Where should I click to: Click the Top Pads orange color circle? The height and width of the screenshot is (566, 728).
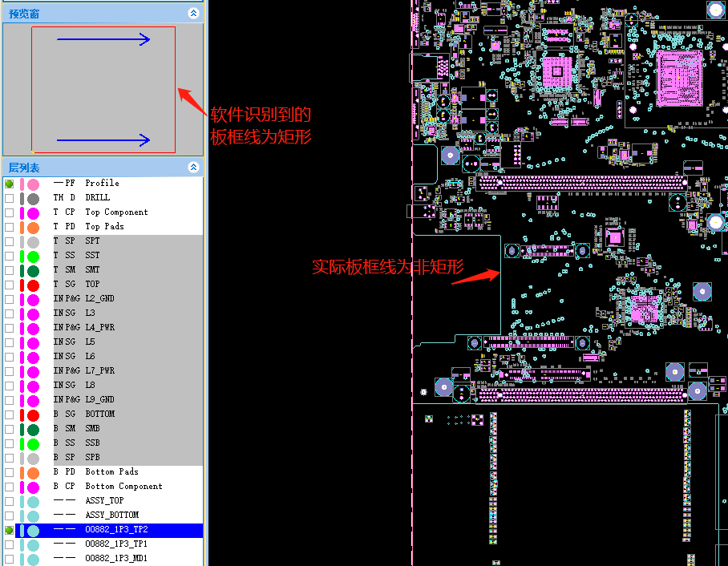[x=33, y=228]
